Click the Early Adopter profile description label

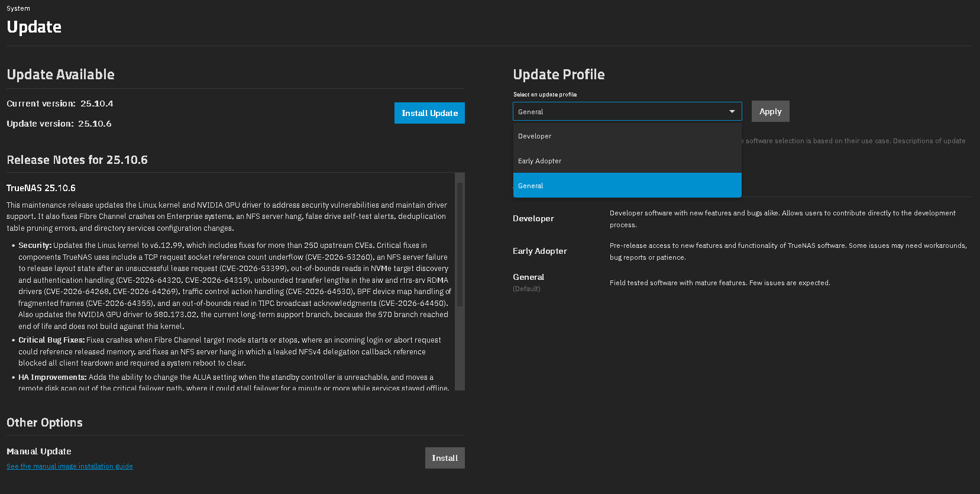pos(540,251)
